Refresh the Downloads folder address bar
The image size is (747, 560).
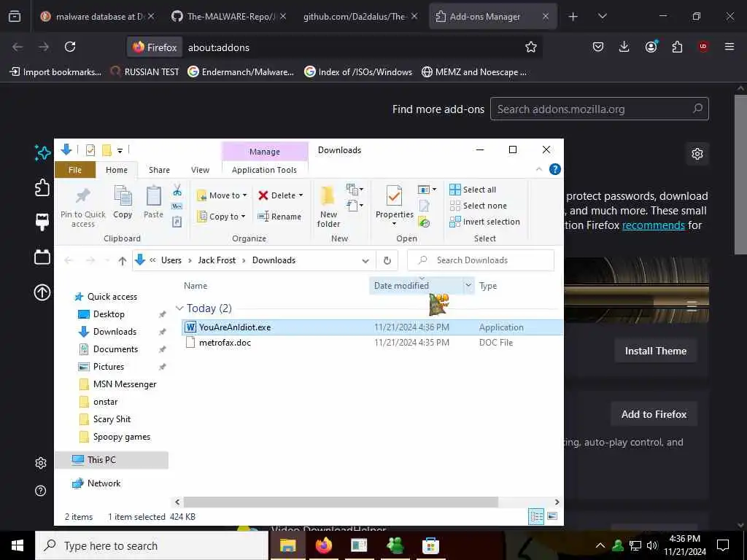387,260
